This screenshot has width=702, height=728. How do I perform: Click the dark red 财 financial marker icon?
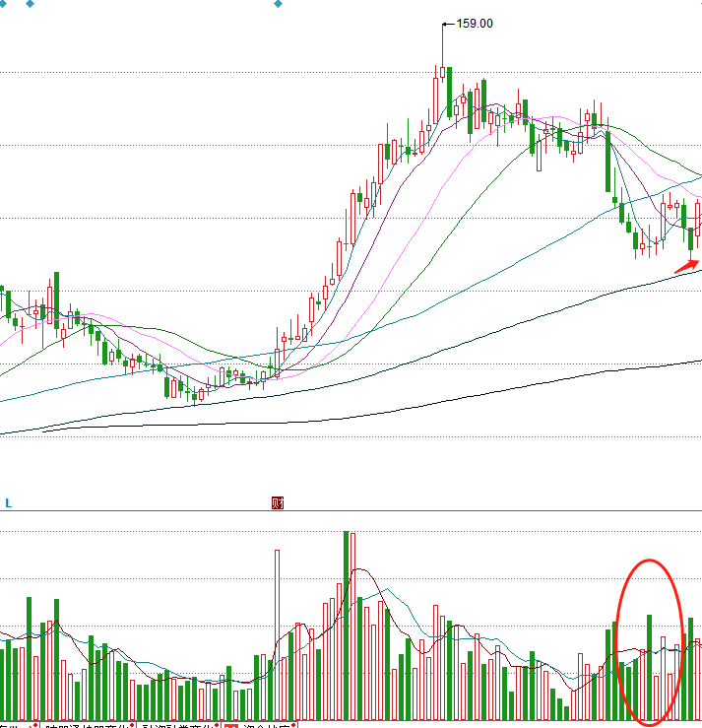tap(278, 502)
